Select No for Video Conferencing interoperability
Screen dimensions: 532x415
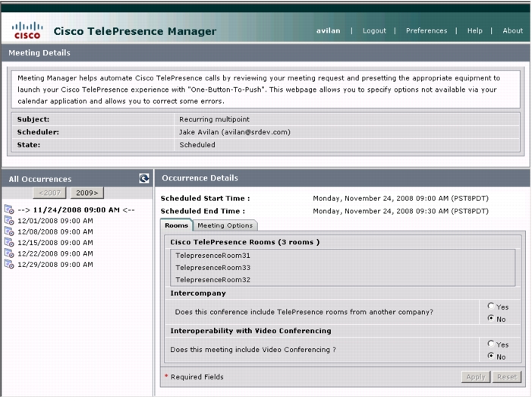(490, 356)
